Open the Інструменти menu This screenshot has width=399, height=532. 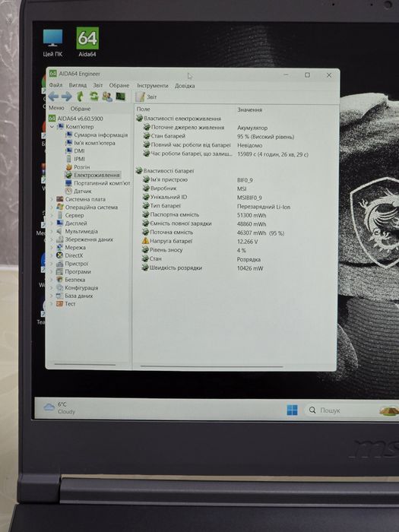pos(153,85)
